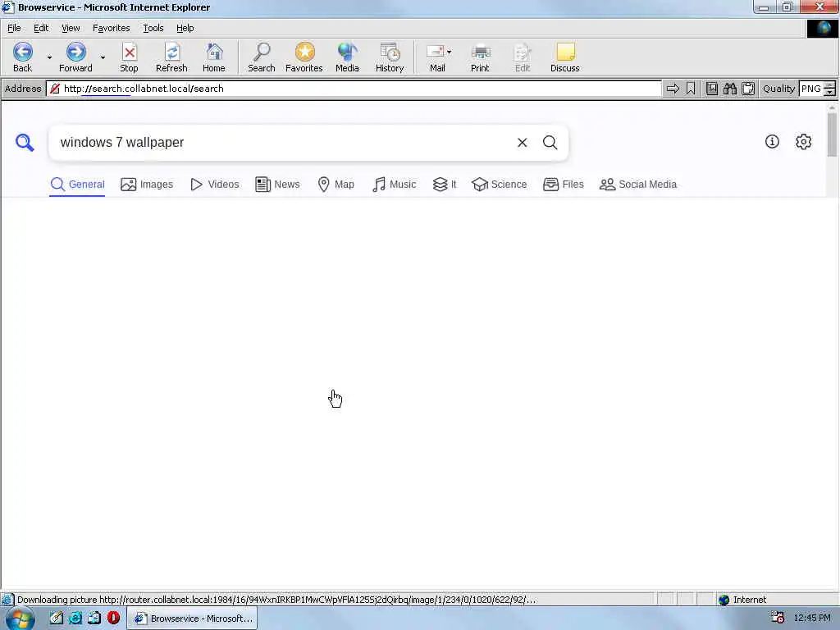Click the blue magnifier logo beside search box
The width and height of the screenshot is (840, 630).
pyautogui.click(x=25, y=143)
